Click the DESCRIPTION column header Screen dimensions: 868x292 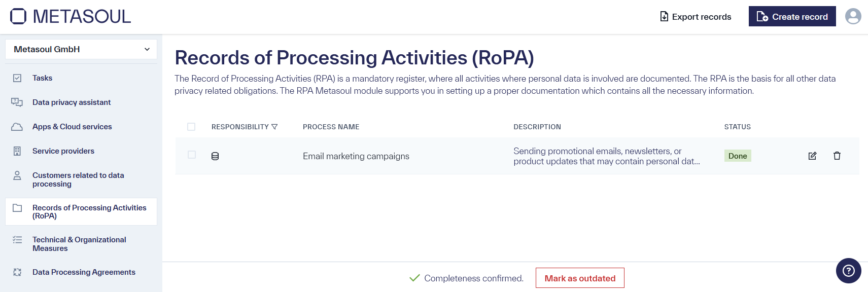[x=537, y=127]
